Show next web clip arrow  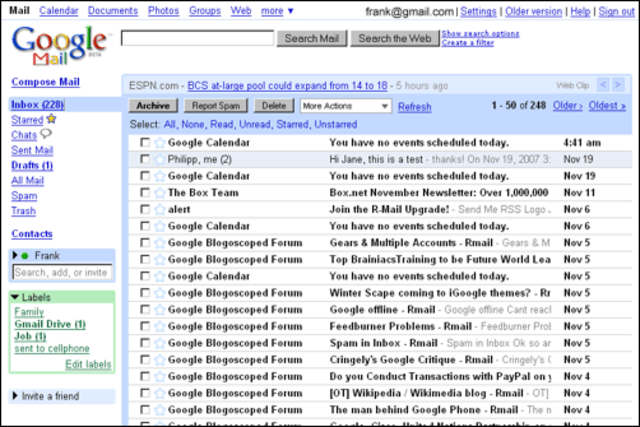(618, 85)
